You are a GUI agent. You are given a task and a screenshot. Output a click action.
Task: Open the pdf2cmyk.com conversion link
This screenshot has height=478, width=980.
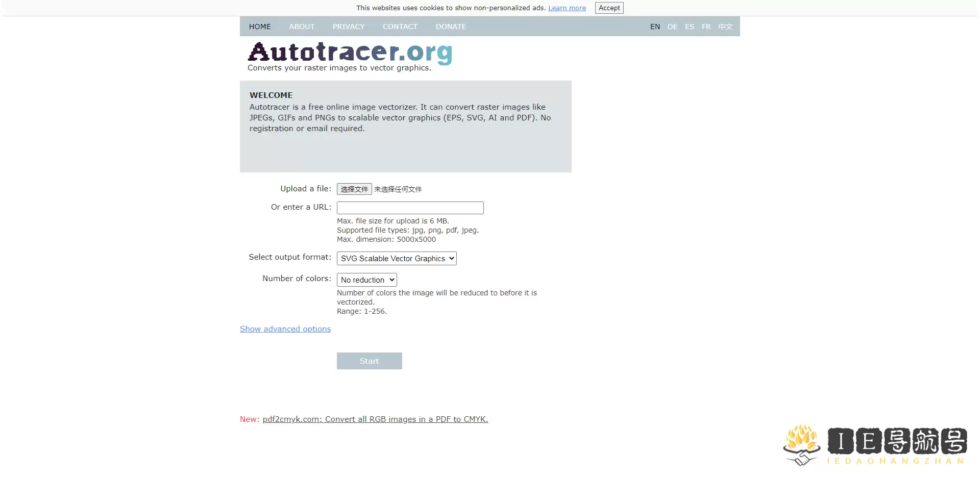click(x=375, y=419)
